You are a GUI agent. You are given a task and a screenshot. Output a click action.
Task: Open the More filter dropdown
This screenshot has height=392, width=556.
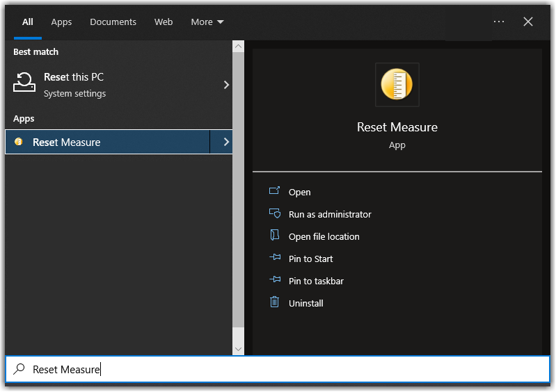[207, 22]
